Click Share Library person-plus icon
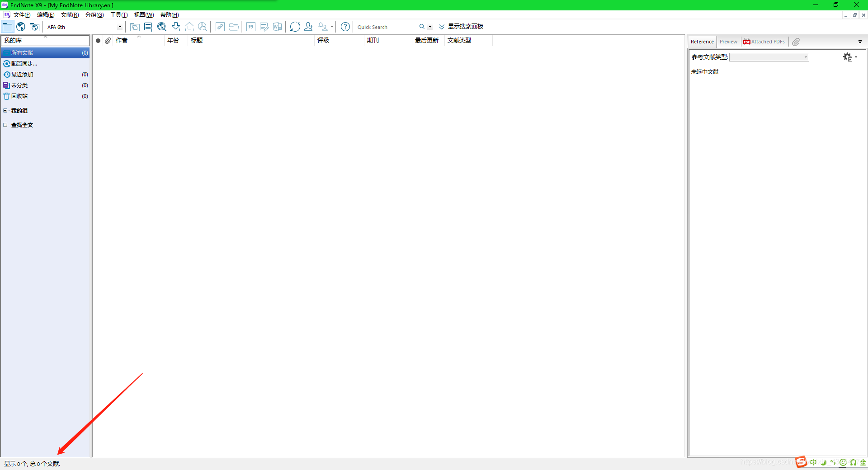The width and height of the screenshot is (868, 470). (x=309, y=27)
